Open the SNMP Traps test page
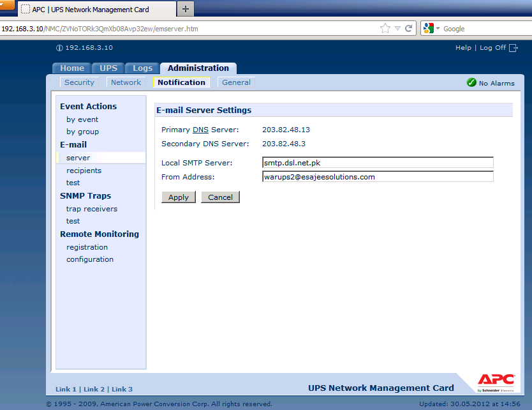 click(73, 221)
